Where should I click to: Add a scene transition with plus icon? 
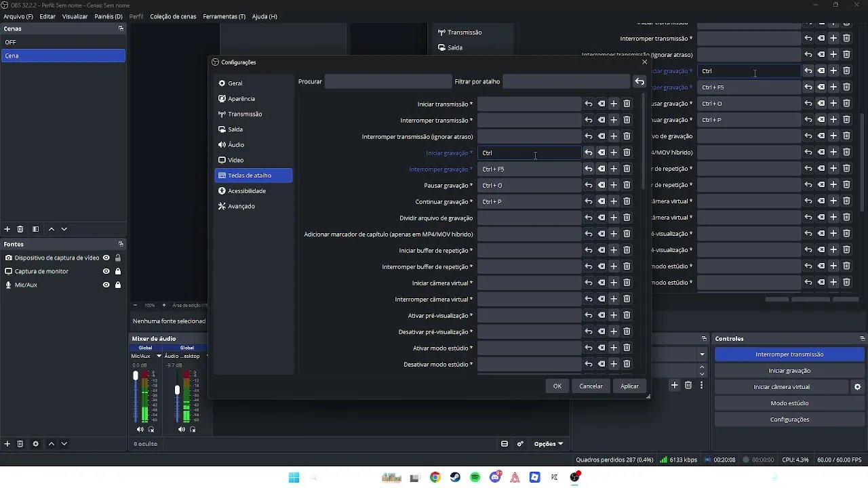675,385
